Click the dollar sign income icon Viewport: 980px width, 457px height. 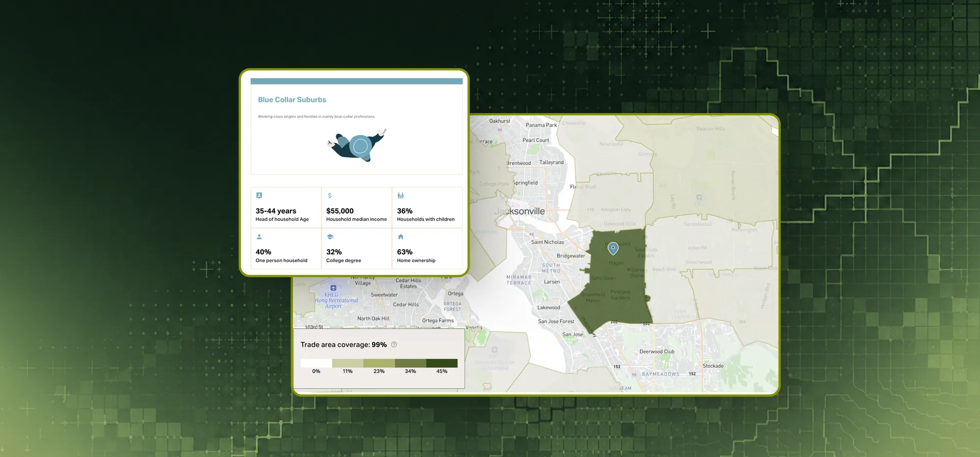[x=330, y=195]
